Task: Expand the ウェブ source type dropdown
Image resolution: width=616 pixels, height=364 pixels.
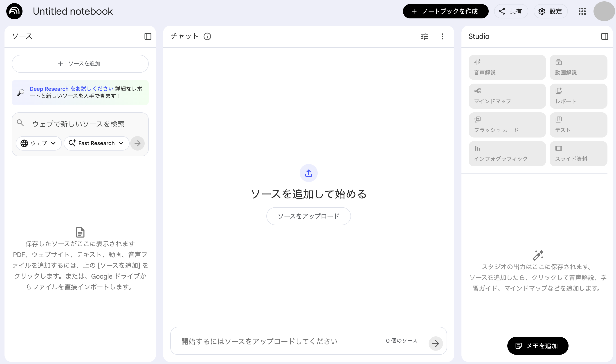Action: click(38, 143)
